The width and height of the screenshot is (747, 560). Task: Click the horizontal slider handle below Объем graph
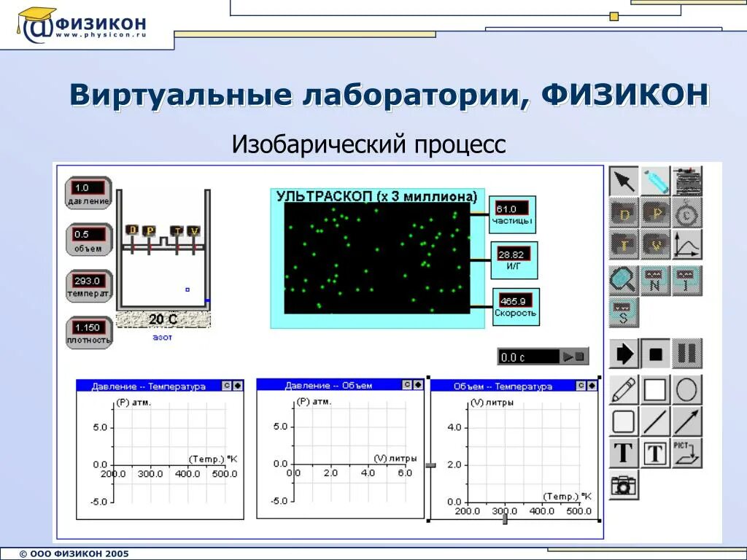tap(505, 519)
